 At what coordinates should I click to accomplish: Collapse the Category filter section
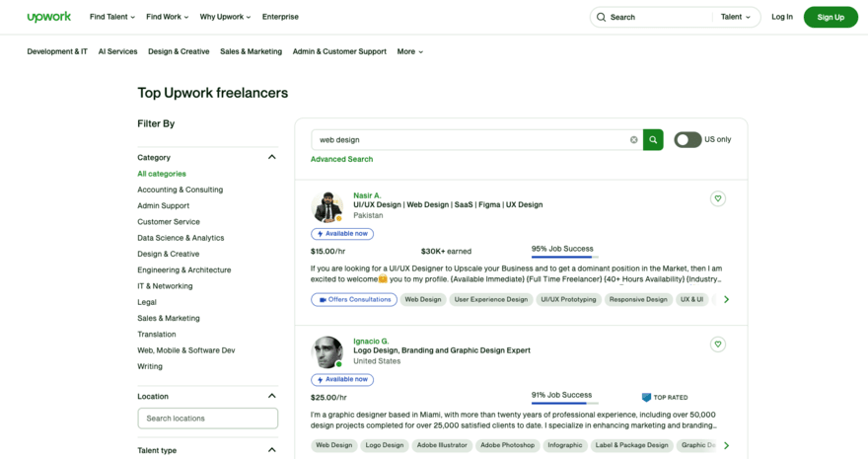coord(272,157)
